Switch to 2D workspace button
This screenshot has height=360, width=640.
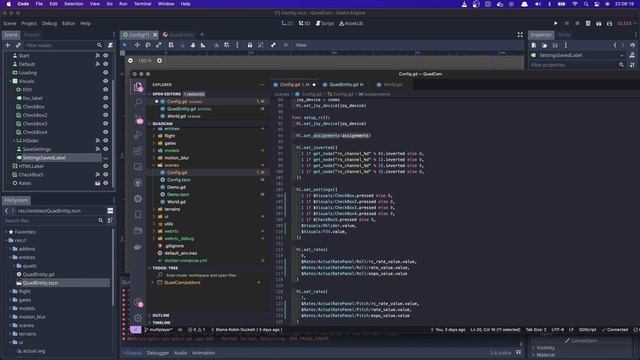pyautogui.click(x=287, y=24)
